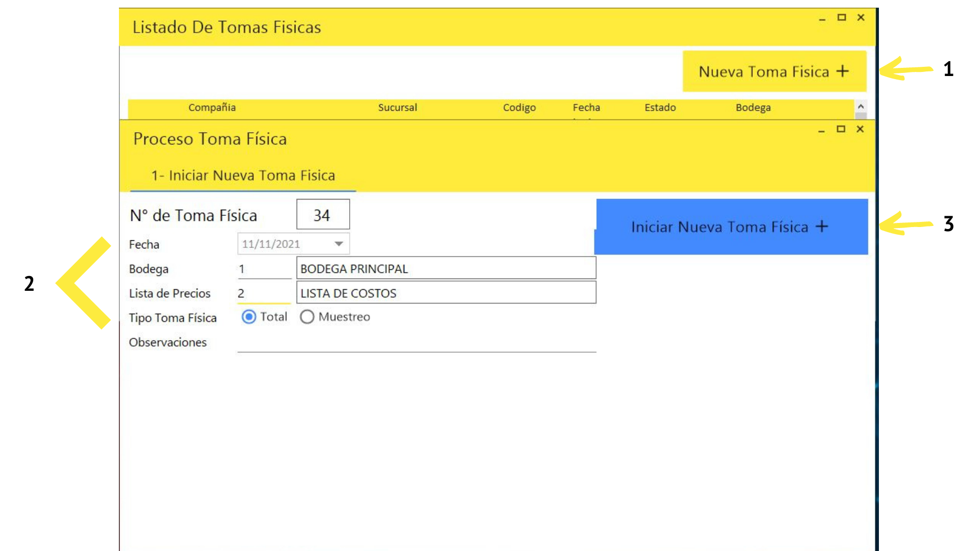The image size is (980, 551).
Task: Click the Observaciones input line
Action: 416,344
